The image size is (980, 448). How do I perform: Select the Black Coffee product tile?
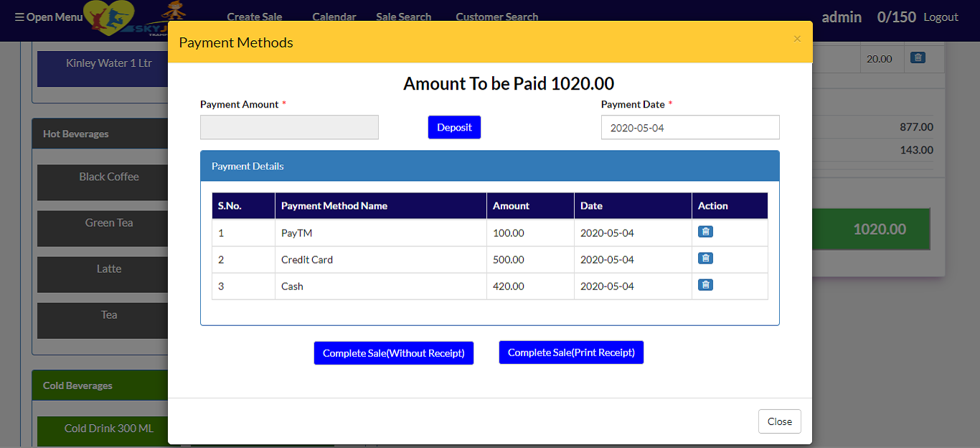pyautogui.click(x=103, y=182)
